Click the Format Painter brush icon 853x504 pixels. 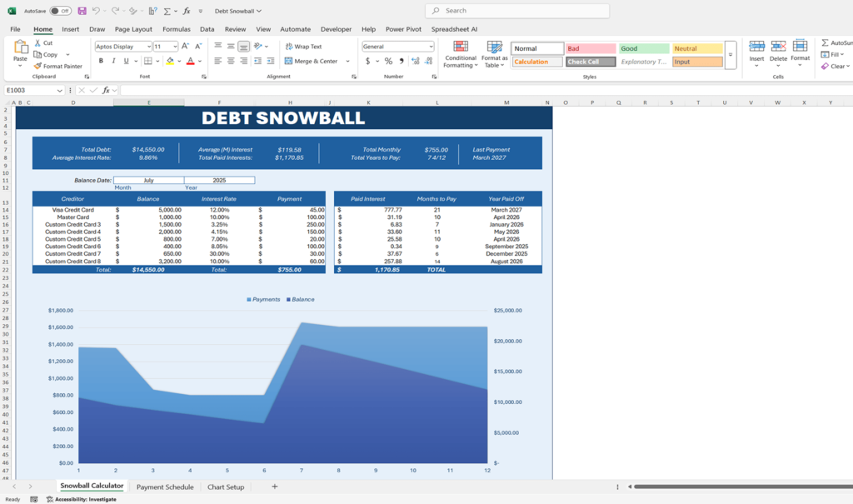(x=38, y=66)
